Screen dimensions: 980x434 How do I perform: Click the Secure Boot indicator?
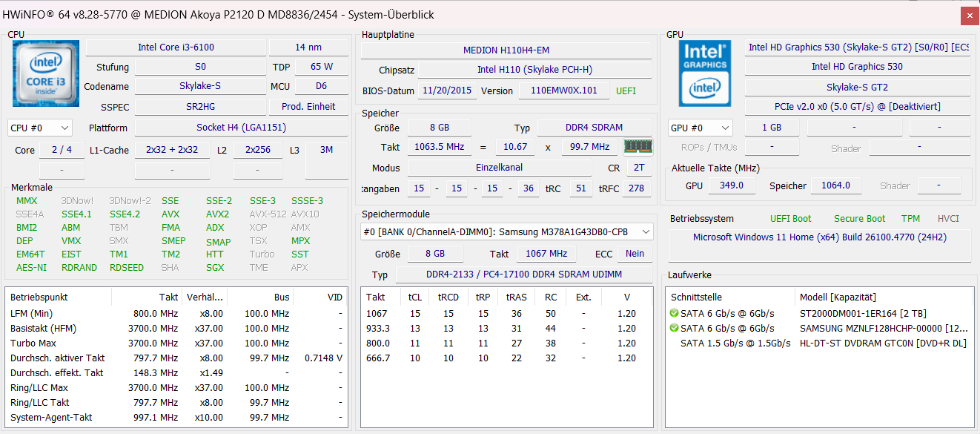point(859,219)
